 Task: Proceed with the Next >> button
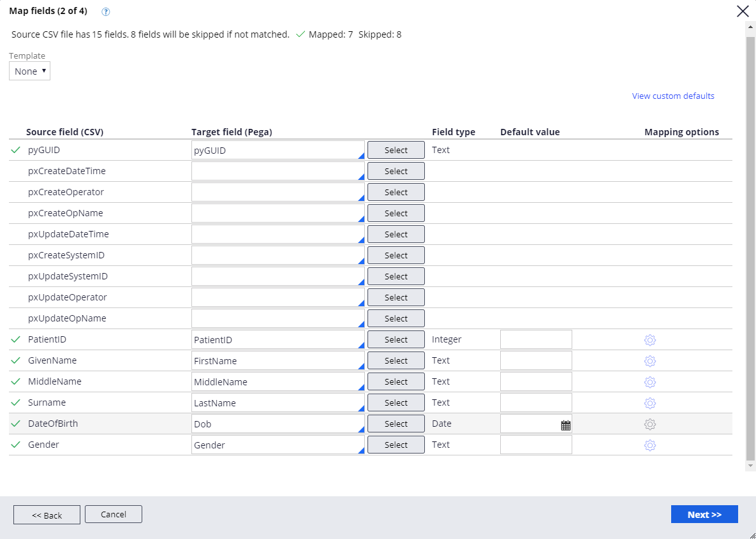point(704,515)
